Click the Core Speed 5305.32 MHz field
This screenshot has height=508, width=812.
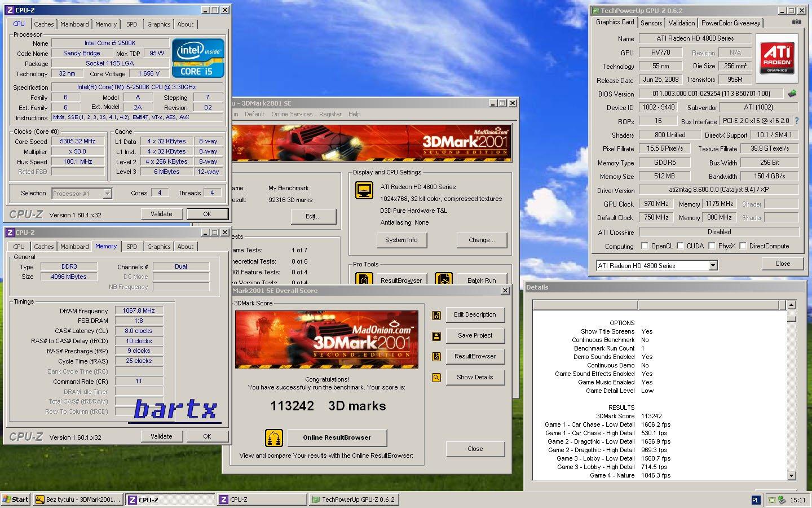pos(78,141)
